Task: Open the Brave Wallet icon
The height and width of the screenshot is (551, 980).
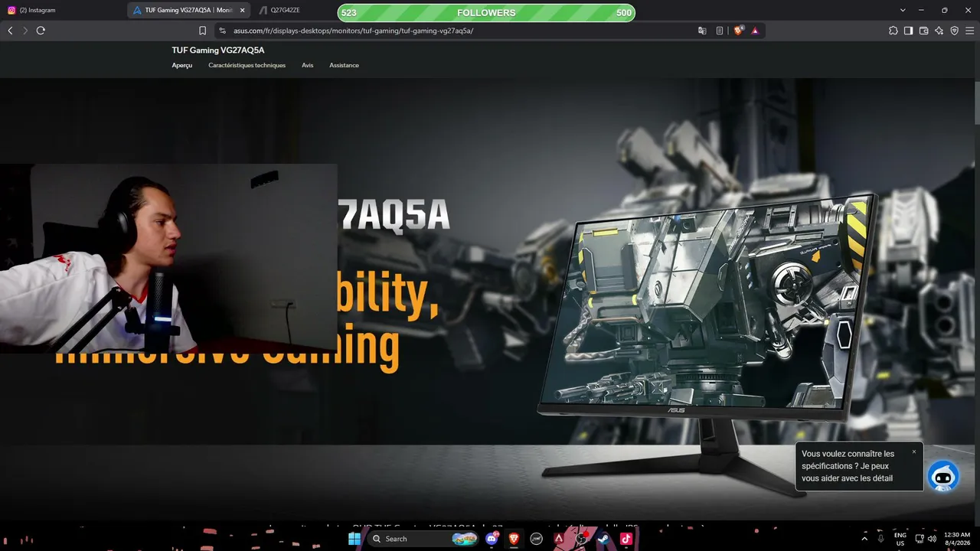Action: point(923,31)
